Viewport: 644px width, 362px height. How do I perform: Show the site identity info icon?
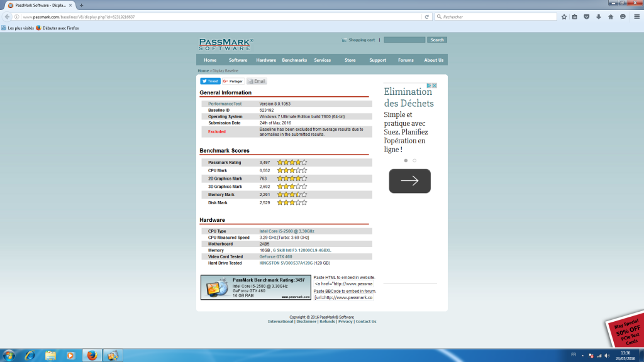tap(17, 17)
